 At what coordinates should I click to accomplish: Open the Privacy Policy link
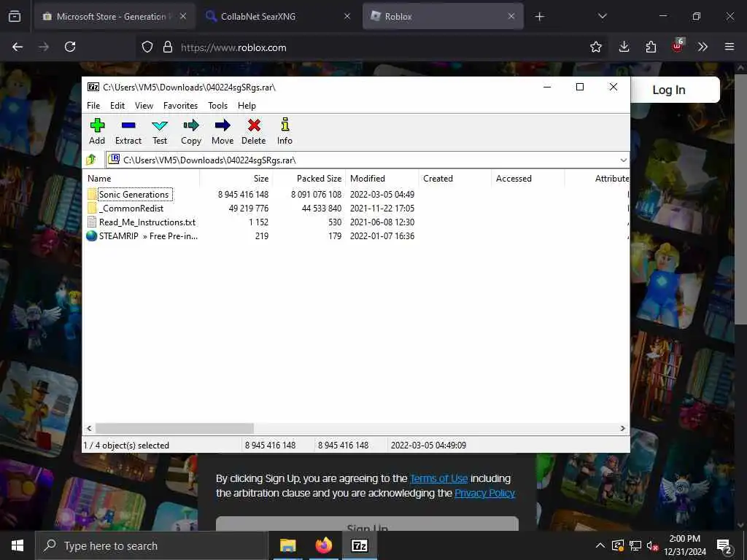(x=484, y=493)
